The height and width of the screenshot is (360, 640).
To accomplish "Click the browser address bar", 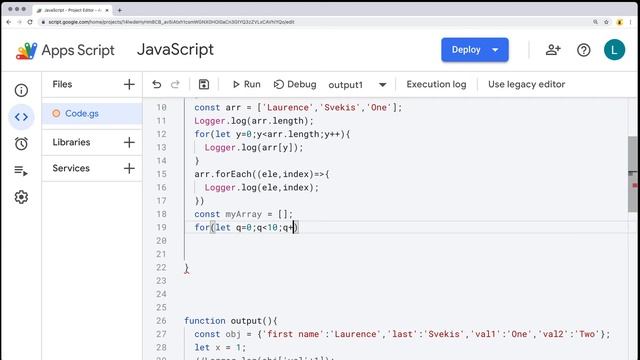I will coord(314,22).
